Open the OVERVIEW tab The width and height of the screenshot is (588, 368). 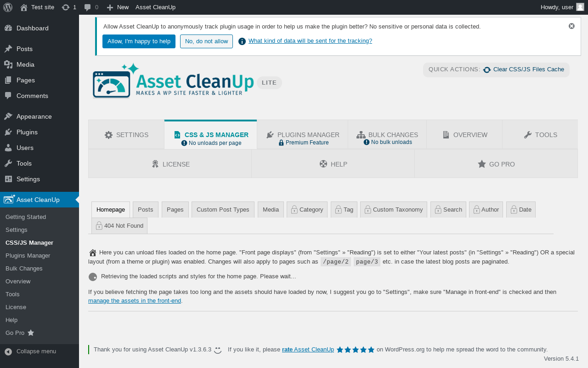tap(464, 135)
